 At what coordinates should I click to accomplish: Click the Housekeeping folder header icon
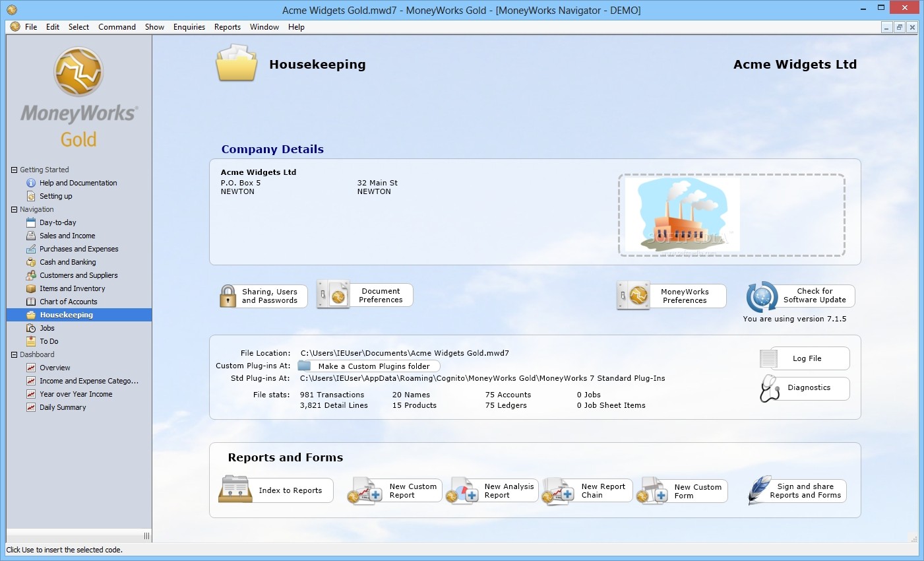[x=236, y=63]
